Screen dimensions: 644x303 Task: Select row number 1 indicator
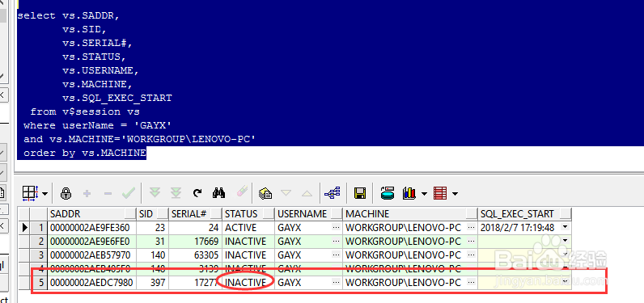[40, 227]
